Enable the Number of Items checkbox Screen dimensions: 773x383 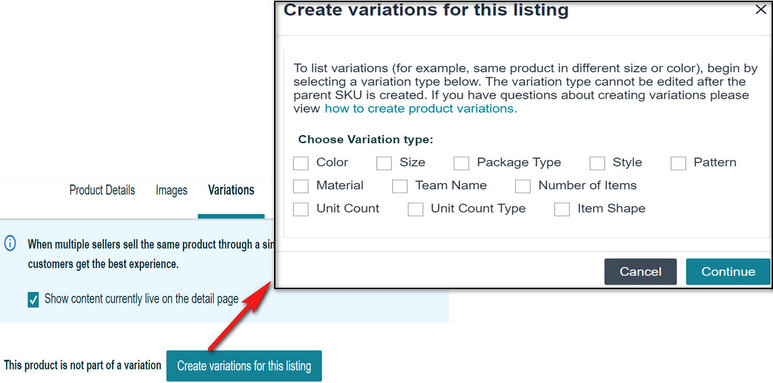pos(523,186)
